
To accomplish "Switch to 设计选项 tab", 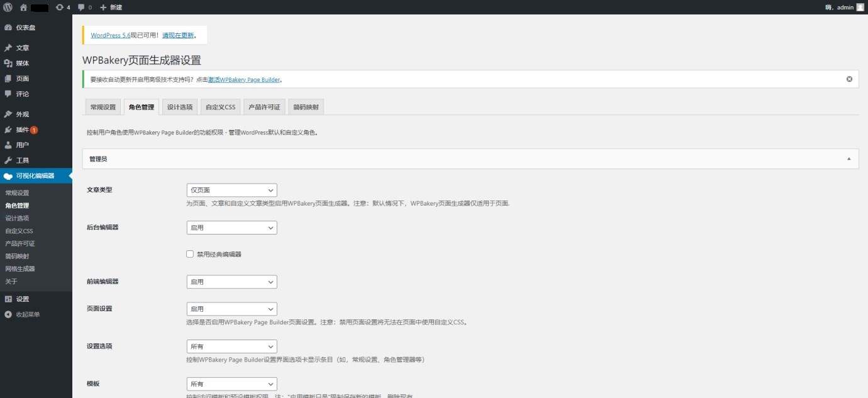I will pos(180,107).
